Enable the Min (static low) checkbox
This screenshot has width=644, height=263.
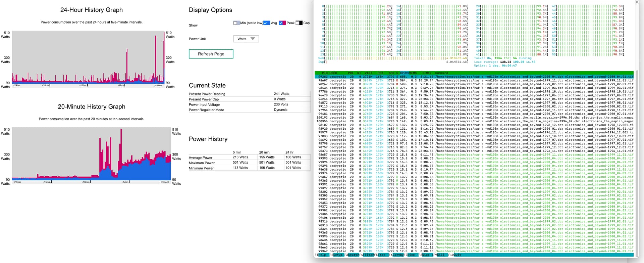point(235,23)
